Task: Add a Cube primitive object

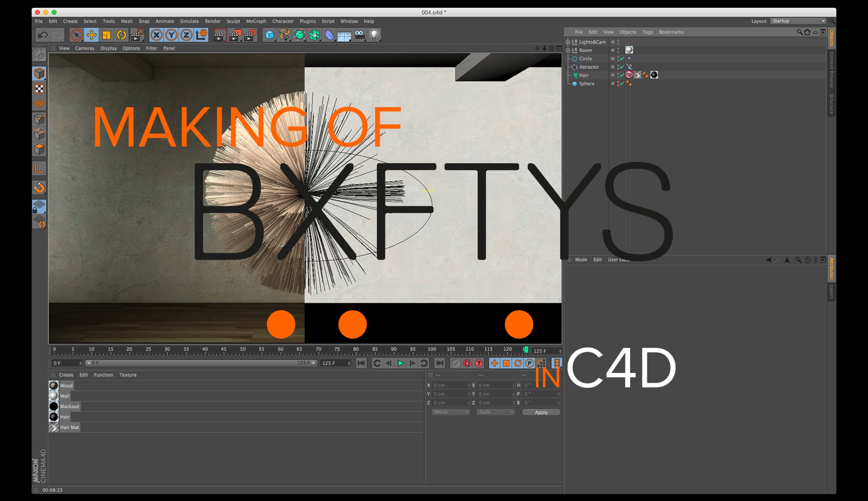Action: 269,35
